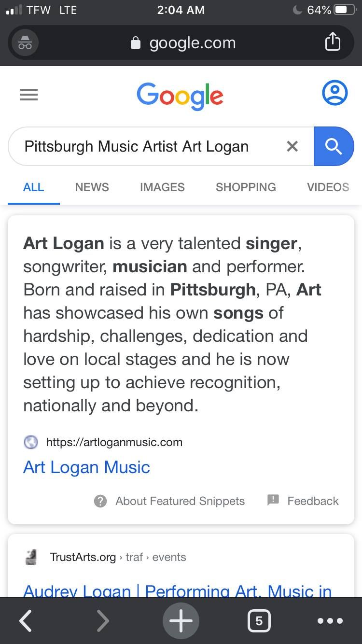This screenshot has width=362, height=644.
Task: Switch to the News tab
Action: tap(92, 187)
